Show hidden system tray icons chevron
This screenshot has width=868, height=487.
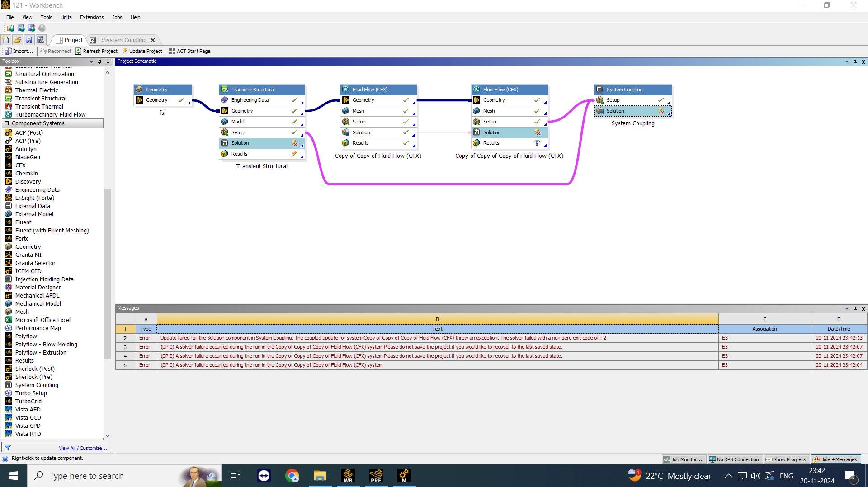[x=728, y=476]
